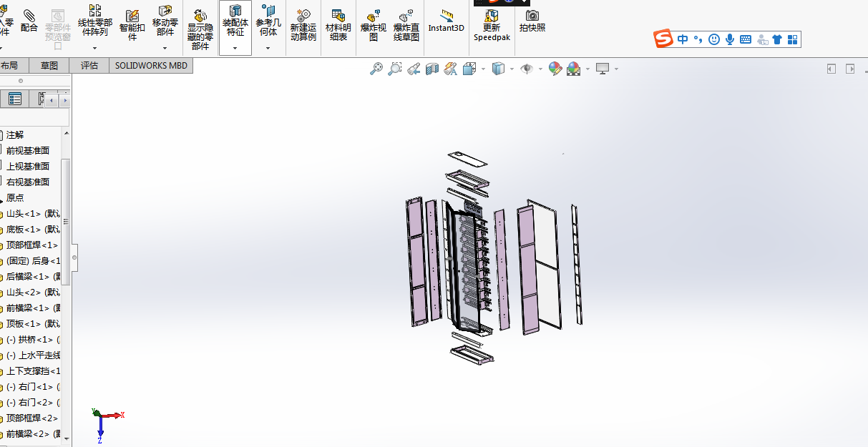Click Previous View icon in view toolbar
The height and width of the screenshot is (447, 868).
click(414, 69)
